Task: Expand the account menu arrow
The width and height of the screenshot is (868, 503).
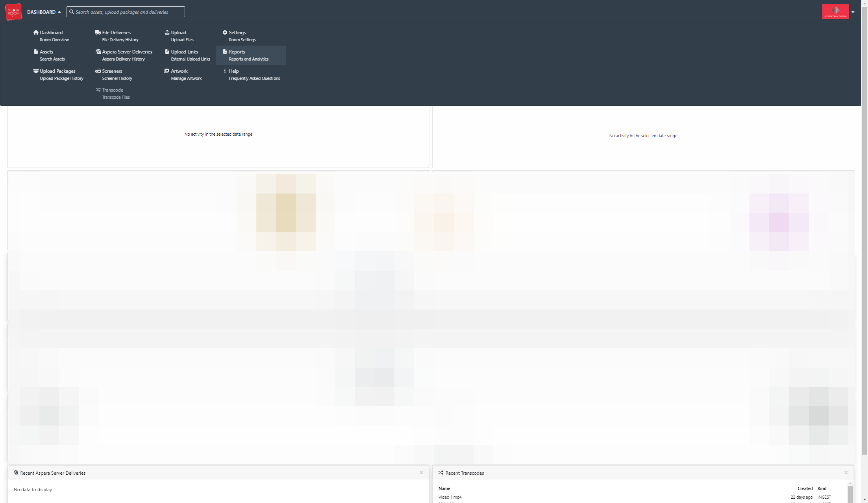Action: [x=853, y=12]
